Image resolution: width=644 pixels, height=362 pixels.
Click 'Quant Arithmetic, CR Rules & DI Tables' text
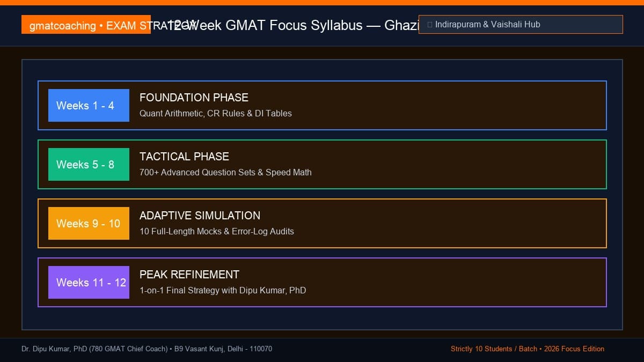[x=216, y=114]
